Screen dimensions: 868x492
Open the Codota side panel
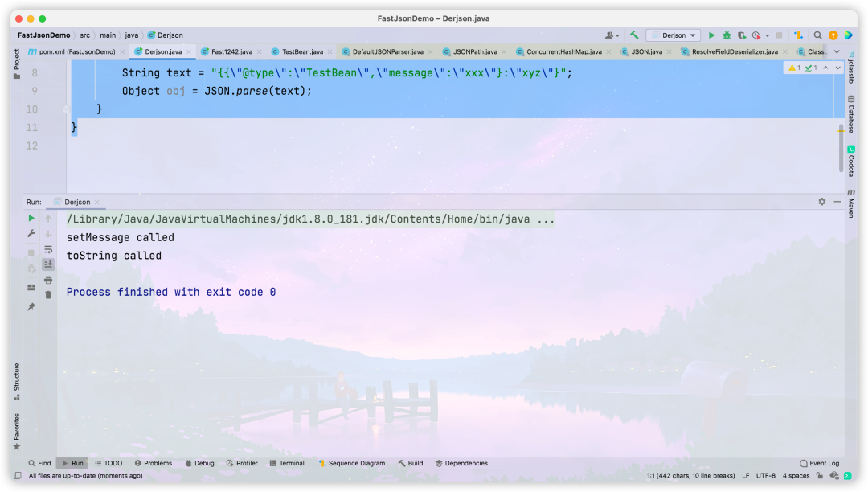[x=851, y=161]
